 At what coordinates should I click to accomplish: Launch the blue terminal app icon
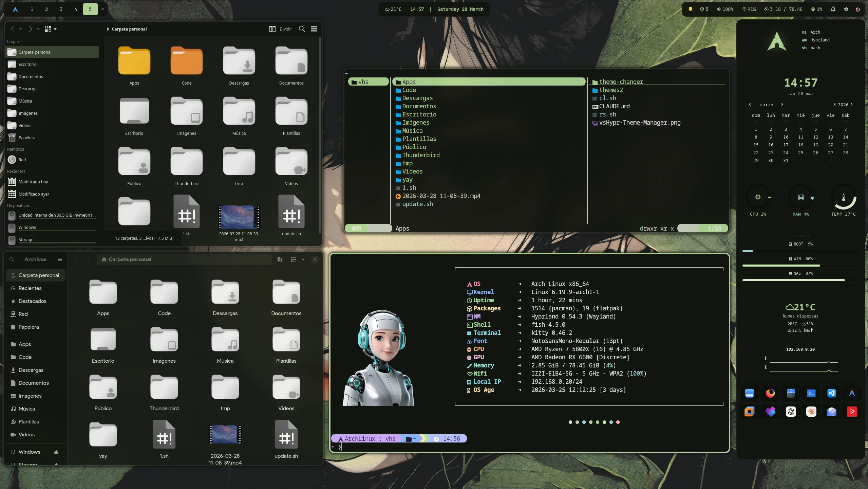(811, 393)
